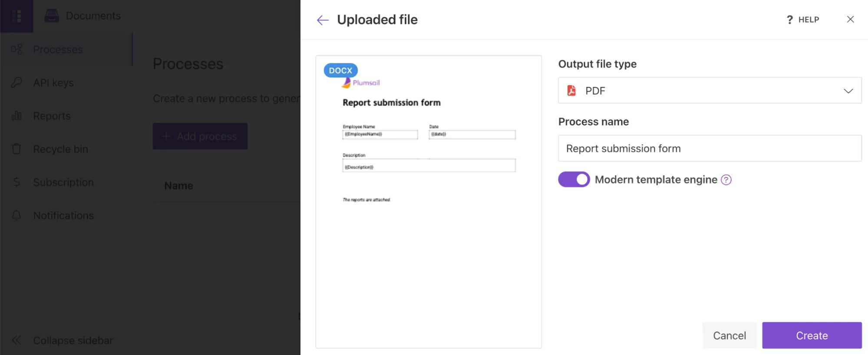Viewport: 868px width, 355px height.
Task: Click the PDF file icon in dropdown
Action: coord(571,90)
